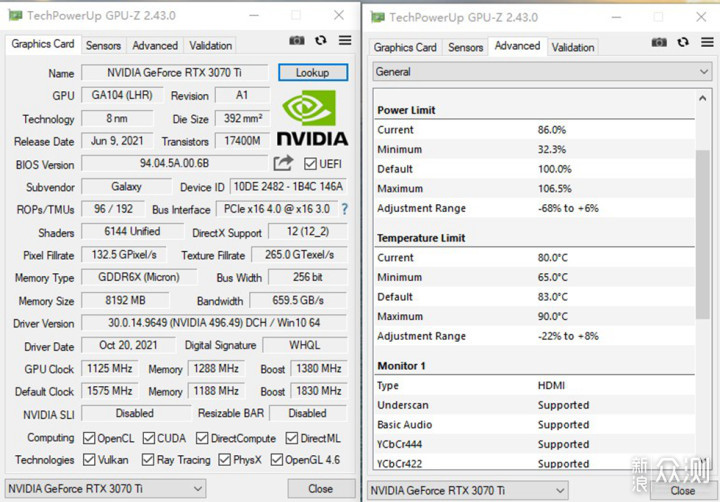Screen dimensions: 720x502
Task: Click the NVIDIA SLI field showing Disabled
Action: pyautogui.click(x=135, y=413)
